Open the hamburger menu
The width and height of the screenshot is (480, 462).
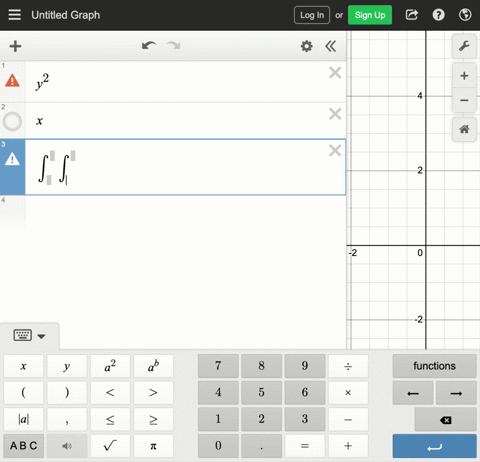pos(14,15)
